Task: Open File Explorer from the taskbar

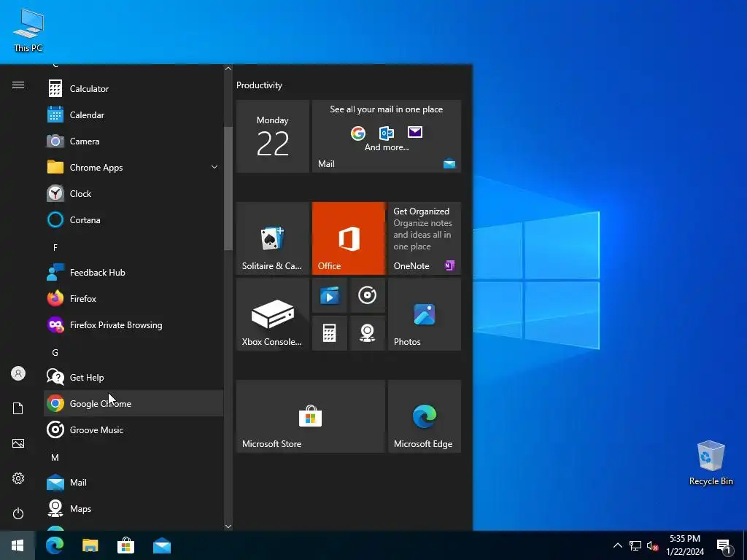Action: pyautogui.click(x=90, y=545)
